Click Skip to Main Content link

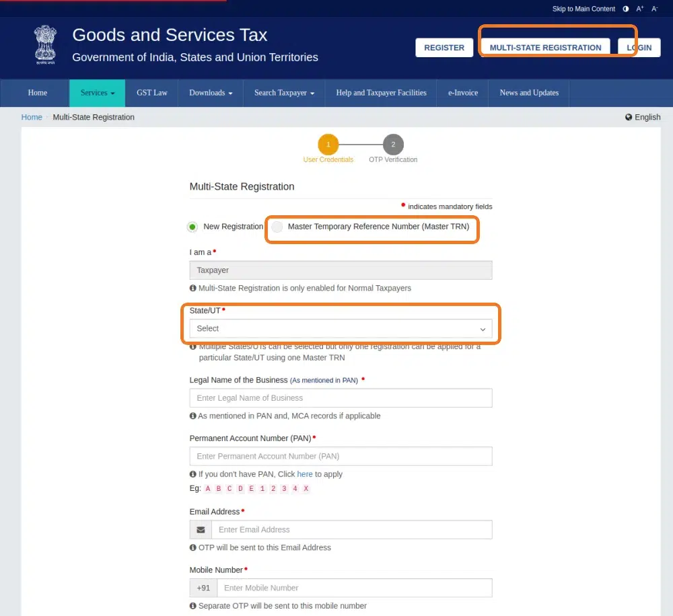tap(583, 9)
